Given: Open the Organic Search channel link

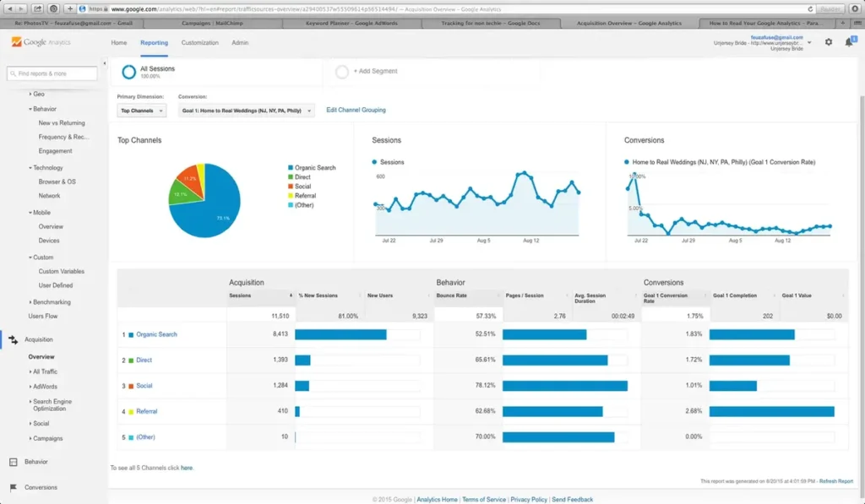Looking at the screenshot, I should click(x=156, y=334).
